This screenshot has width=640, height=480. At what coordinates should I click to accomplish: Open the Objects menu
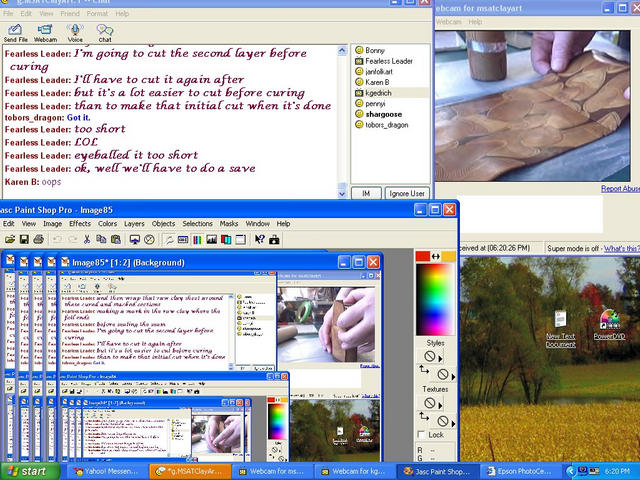[163, 224]
